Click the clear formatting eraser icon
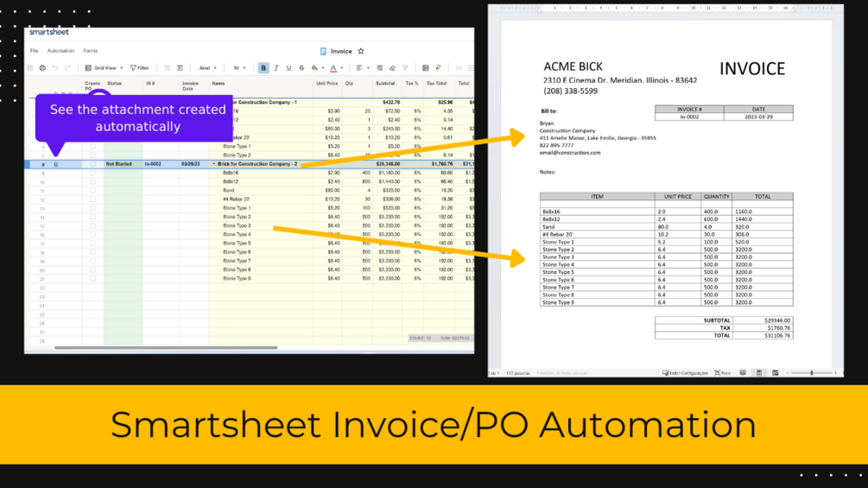The image size is (868, 488). click(392, 68)
